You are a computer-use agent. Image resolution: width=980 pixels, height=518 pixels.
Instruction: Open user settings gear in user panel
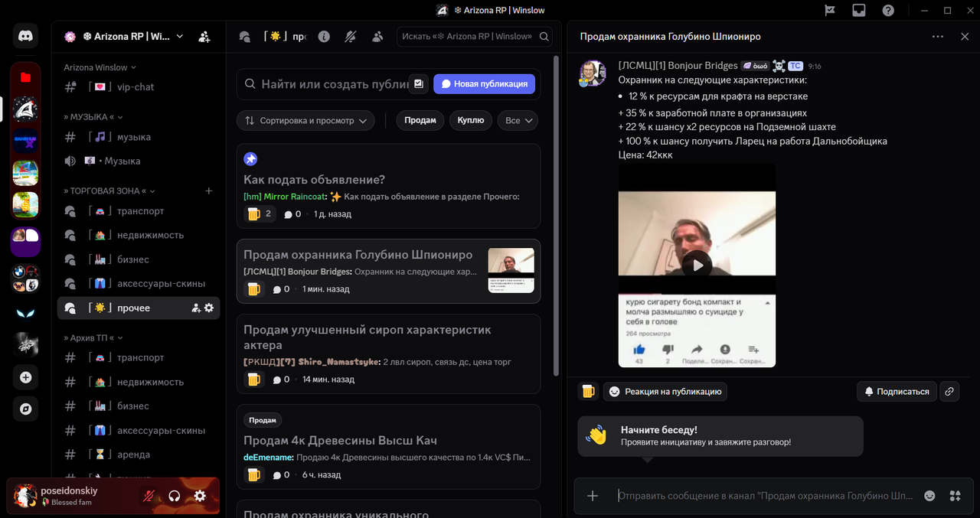(200, 496)
